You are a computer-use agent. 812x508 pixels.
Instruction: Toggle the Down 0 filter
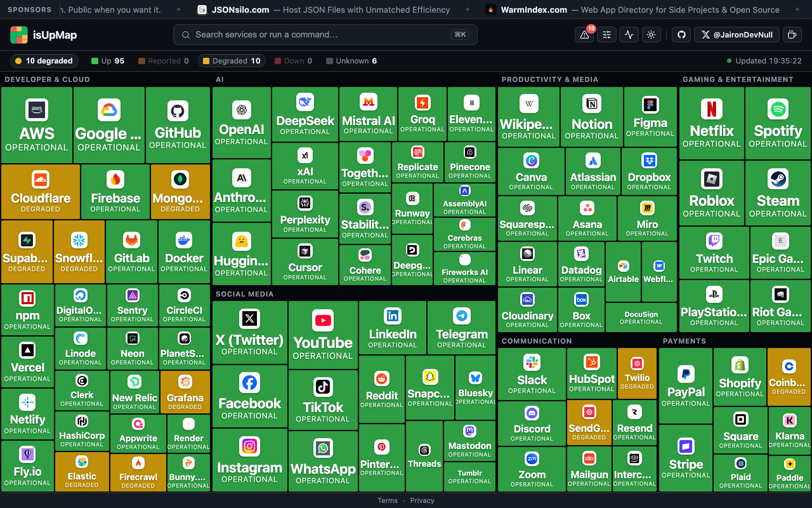coord(293,61)
